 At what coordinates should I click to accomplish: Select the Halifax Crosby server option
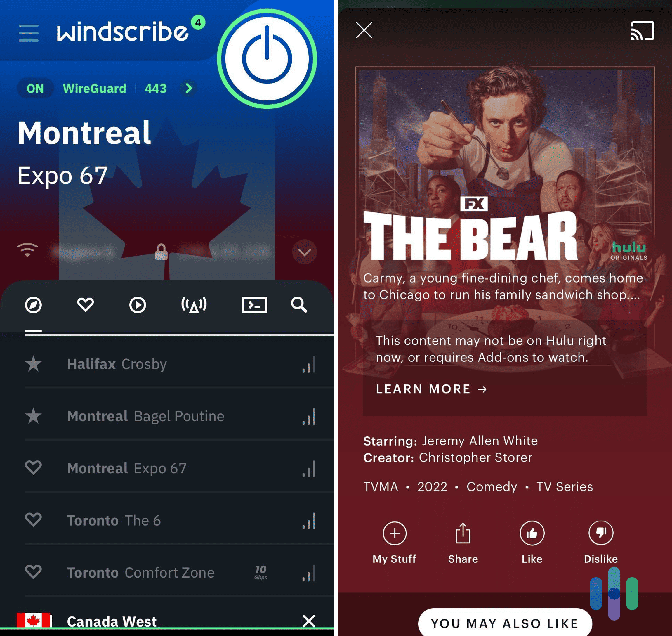(x=168, y=364)
